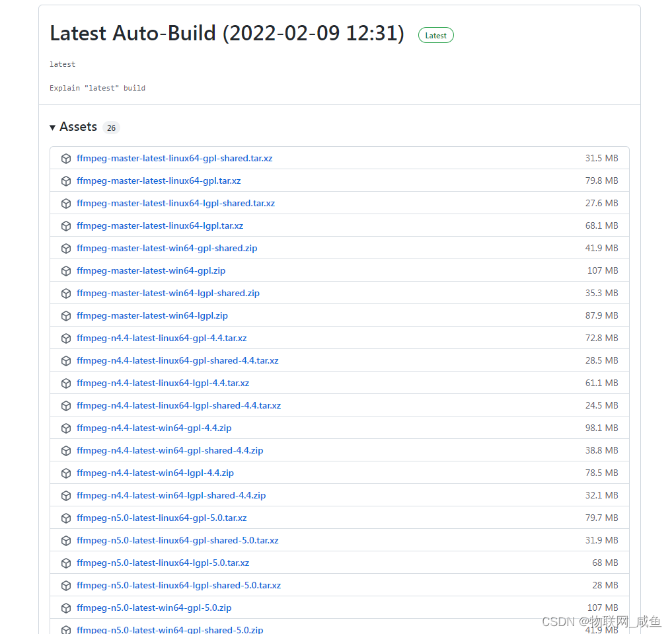672x634 pixels.
Task: Download ffmpeg-master-latest-linux64-gpl-shared.tar.xz
Action: point(174,158)
